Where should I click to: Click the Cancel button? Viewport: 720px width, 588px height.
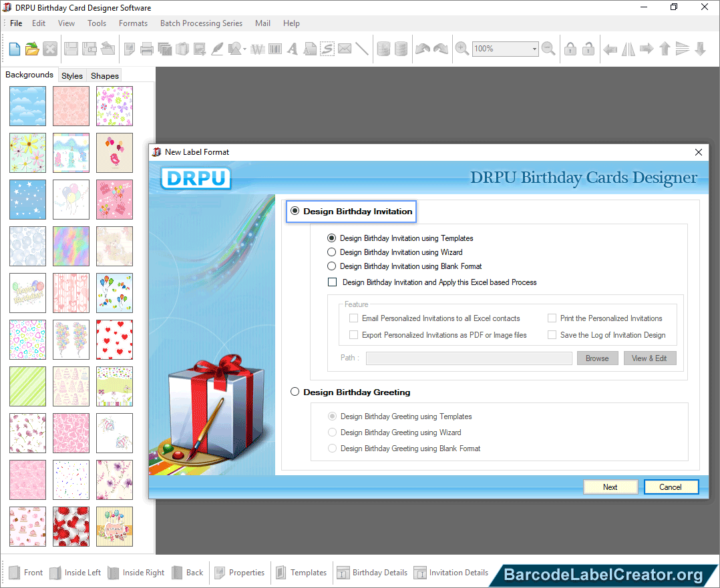point(671,487)
